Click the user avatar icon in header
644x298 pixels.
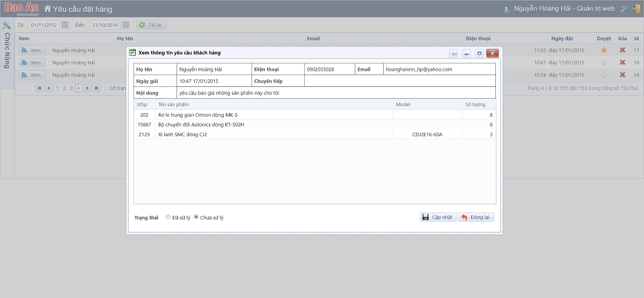click(506, 9)
